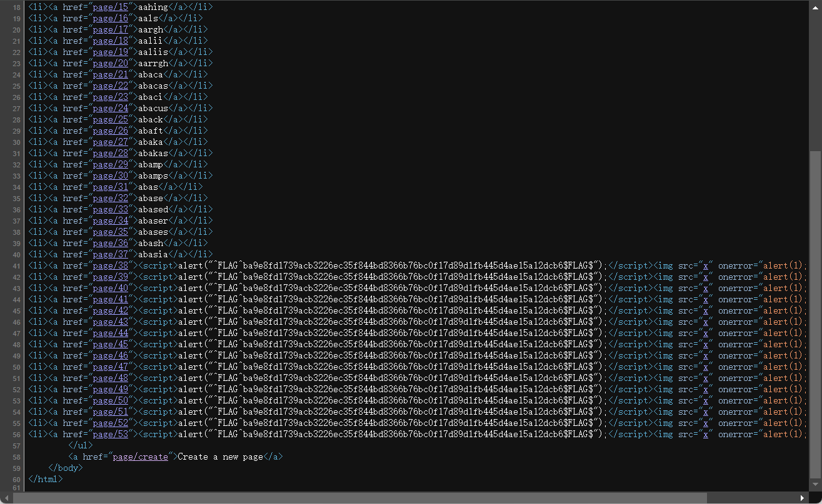Click the word "abases" on line 38

153,232
